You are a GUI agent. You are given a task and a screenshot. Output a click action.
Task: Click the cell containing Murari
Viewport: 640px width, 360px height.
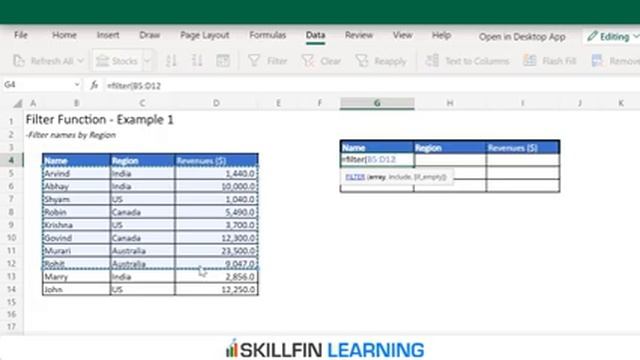(x=76, y=251)
